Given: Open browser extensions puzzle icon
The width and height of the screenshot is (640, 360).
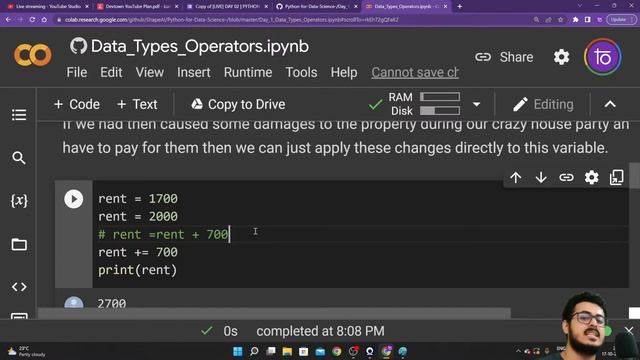Looking at the screenshot, I should (576, 20).
